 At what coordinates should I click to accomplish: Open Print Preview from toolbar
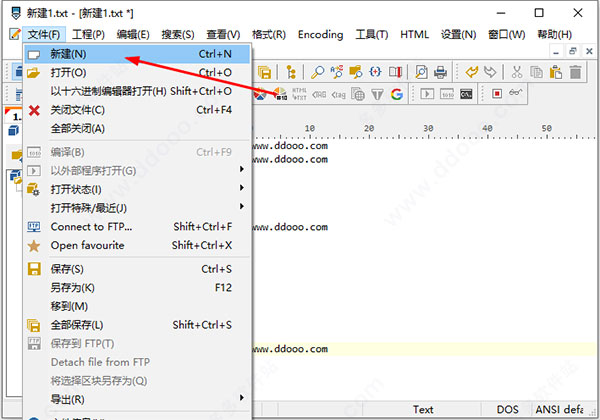click(421, 72)
